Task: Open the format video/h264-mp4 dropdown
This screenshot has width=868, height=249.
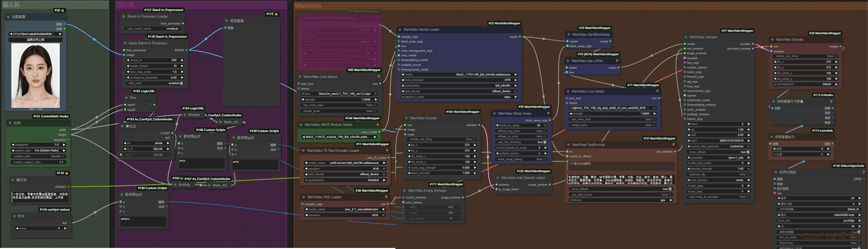Action: (819, 215)
